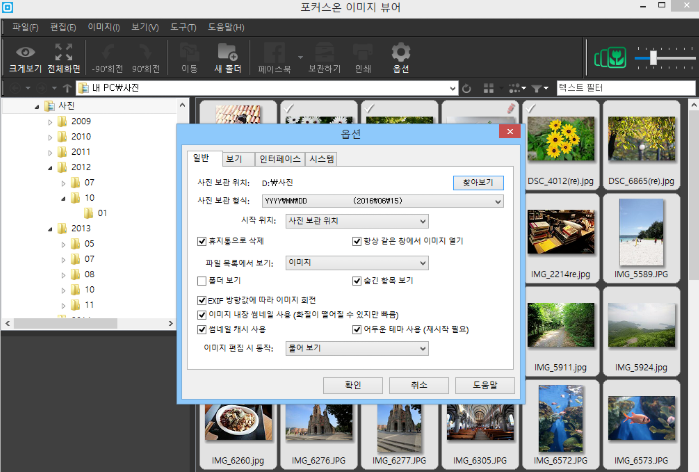Open the 도구(T) menu

[183, 27]
